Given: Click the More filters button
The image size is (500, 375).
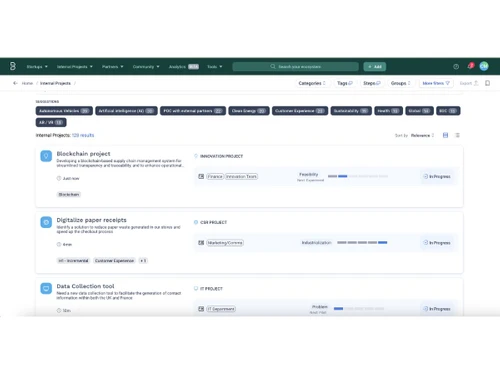Looking at the screenshot, I should 436,83.
